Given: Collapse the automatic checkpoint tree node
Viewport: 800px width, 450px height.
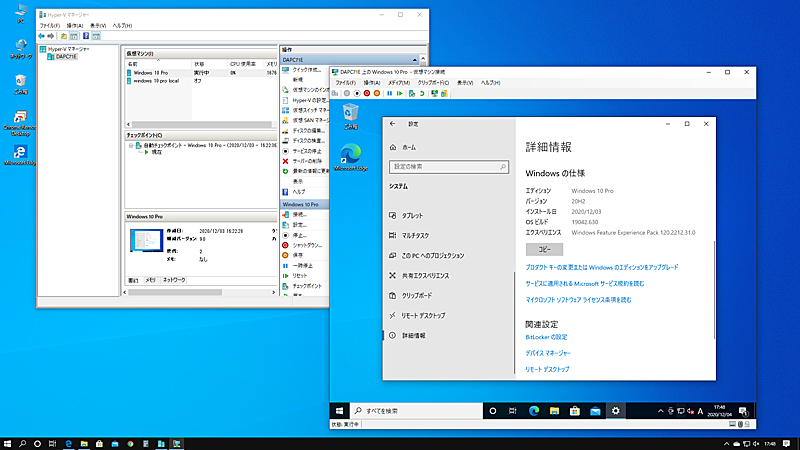Looking at the screenshot, I should [x=131, y=145].
